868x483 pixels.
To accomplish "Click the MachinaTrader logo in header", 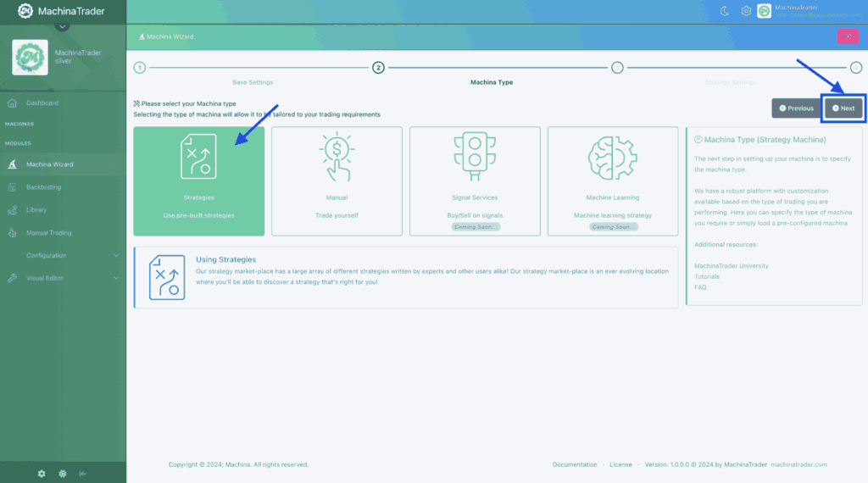I will [61, 11].
